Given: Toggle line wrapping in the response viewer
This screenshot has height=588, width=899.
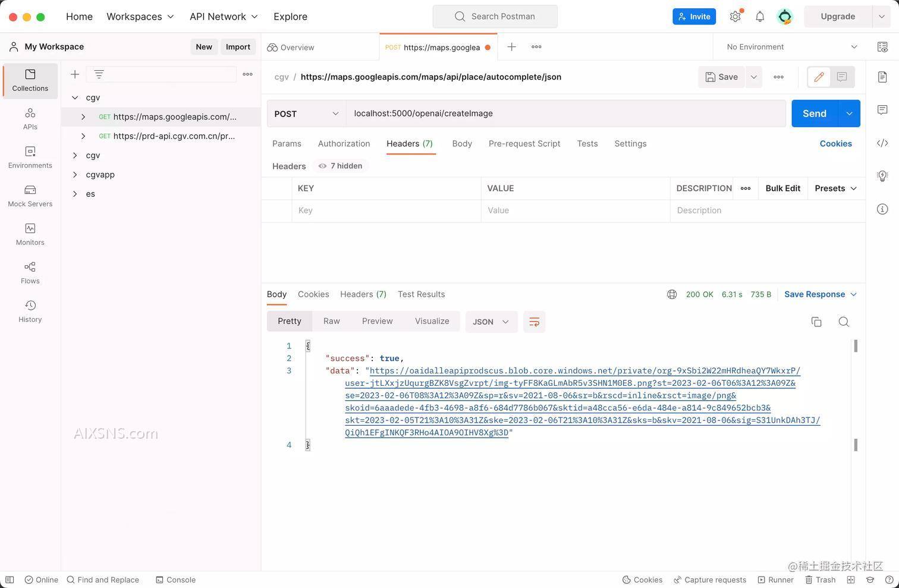Looking at the screenshot, I should (x=533, y=322).
